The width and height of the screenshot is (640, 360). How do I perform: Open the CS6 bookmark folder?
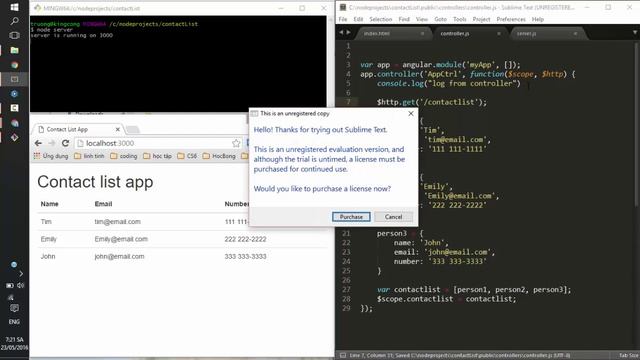click(187, 156)
